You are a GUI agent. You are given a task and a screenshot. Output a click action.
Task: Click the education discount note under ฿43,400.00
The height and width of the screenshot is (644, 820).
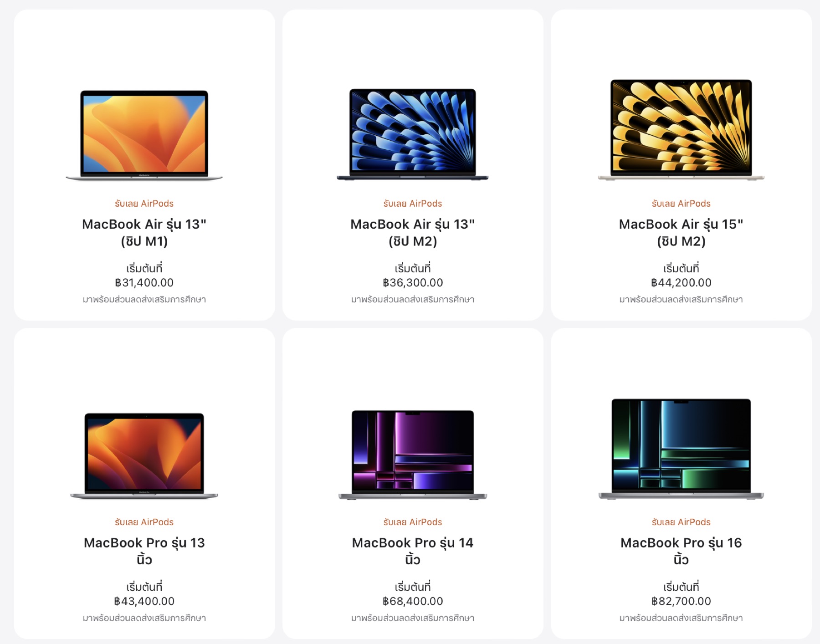click(x=144, y=618)
